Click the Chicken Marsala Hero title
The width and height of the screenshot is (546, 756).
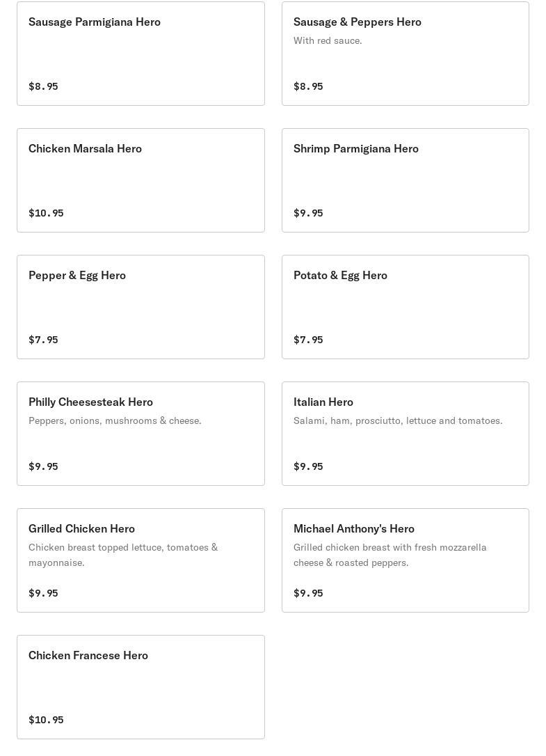pos(85,149)
